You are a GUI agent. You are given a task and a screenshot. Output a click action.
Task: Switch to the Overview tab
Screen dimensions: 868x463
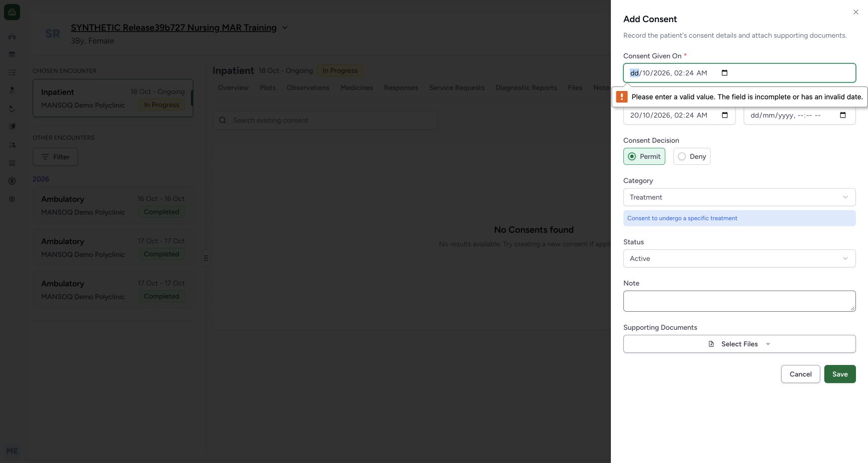233,87
